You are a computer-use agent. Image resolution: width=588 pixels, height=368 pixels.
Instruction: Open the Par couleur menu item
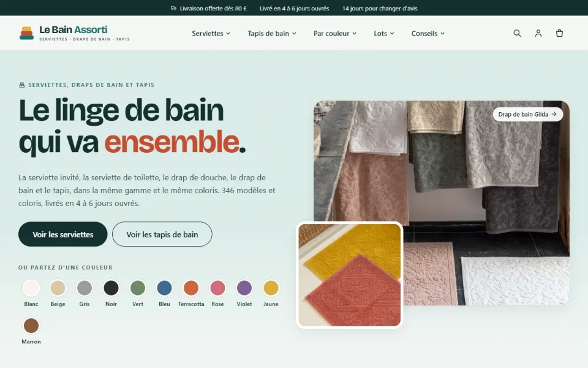click(x=335, y=33)
